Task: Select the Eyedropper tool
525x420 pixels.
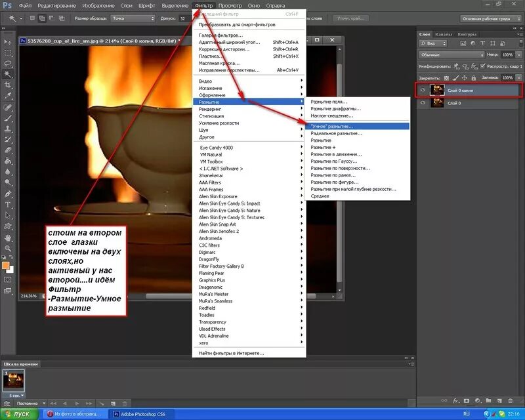Action: click(x=8, y=96)
